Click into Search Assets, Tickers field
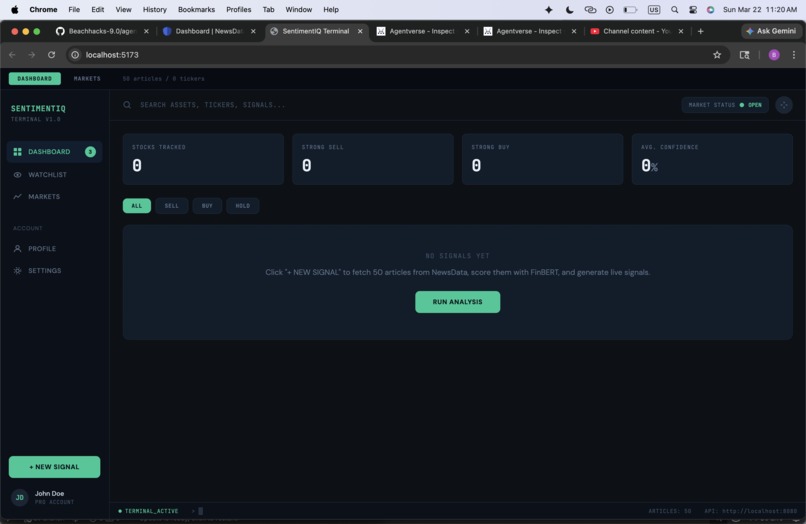This screenshot has width=806, height=524. pyautogui.click(x=212, y=105)
